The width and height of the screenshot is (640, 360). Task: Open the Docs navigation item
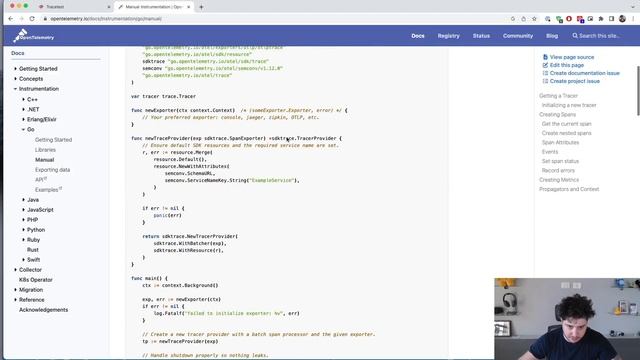[x=418, y=36]
